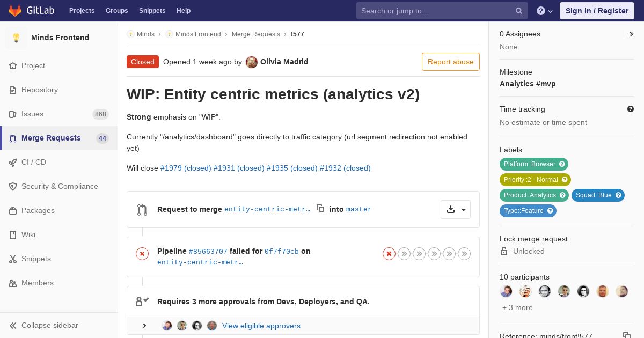Click the Priority::2 - Normal label
The image size is (644, 338).
[531, 180]
